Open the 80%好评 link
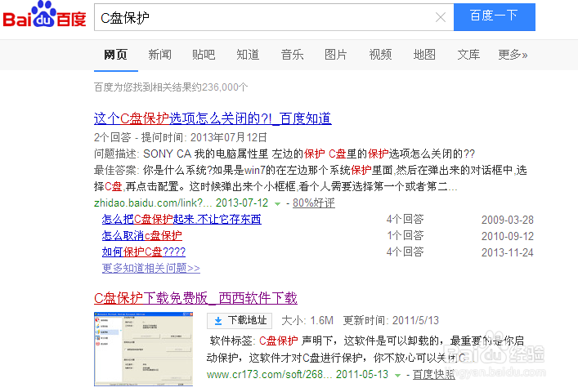 click(314, 203)
